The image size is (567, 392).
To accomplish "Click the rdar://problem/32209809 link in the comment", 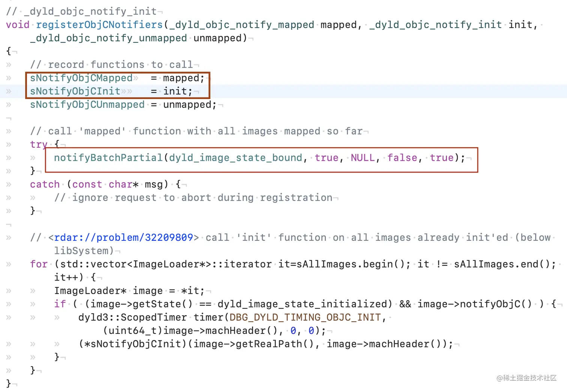I will [x=123, y=237].
